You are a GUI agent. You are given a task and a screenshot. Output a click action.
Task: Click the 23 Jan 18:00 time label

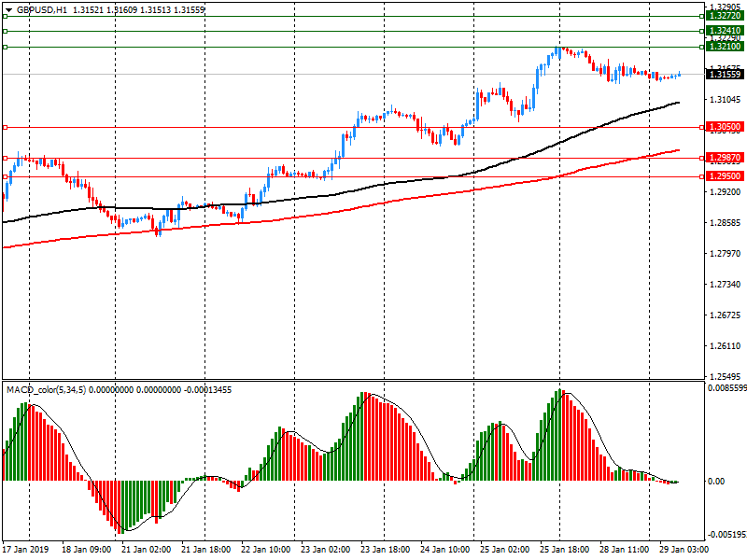click(385, 549)
